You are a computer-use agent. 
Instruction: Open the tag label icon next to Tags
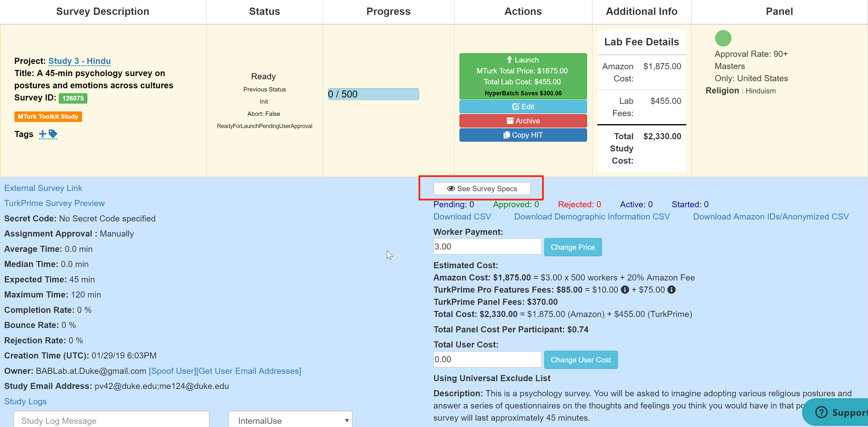pyautogui.click(x=53, y=134)
